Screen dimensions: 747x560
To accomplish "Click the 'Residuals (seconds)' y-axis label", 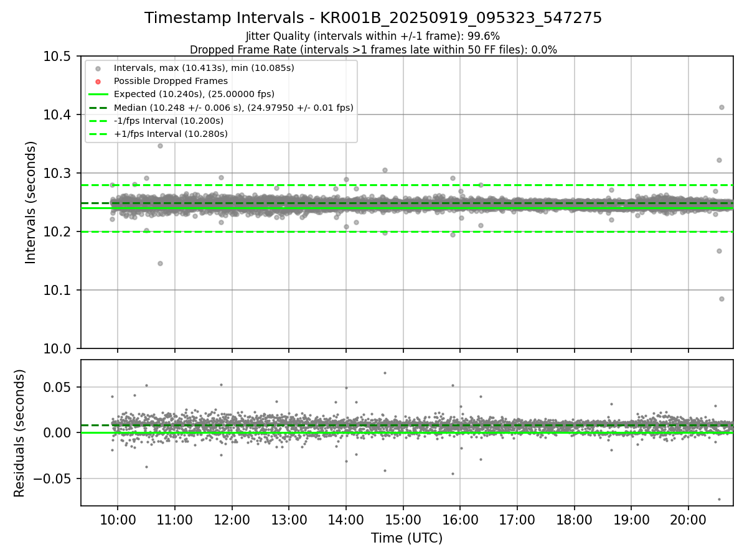I will point(19,433).
